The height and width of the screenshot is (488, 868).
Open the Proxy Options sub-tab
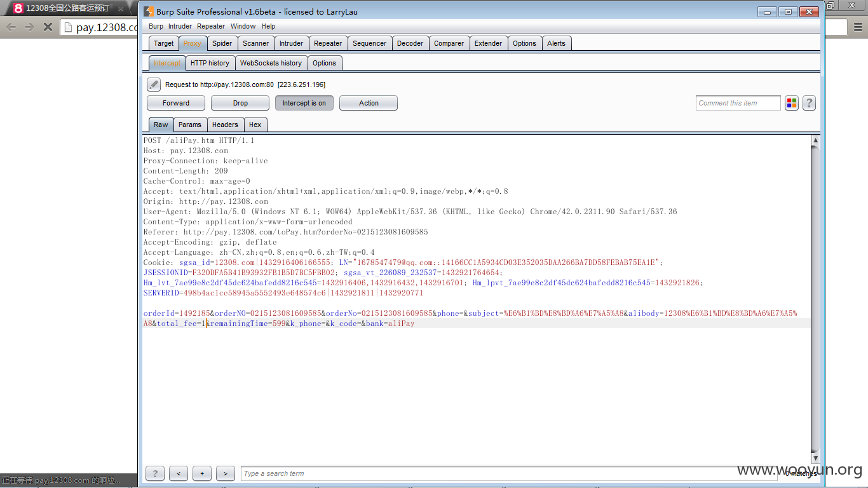[324, 63]
